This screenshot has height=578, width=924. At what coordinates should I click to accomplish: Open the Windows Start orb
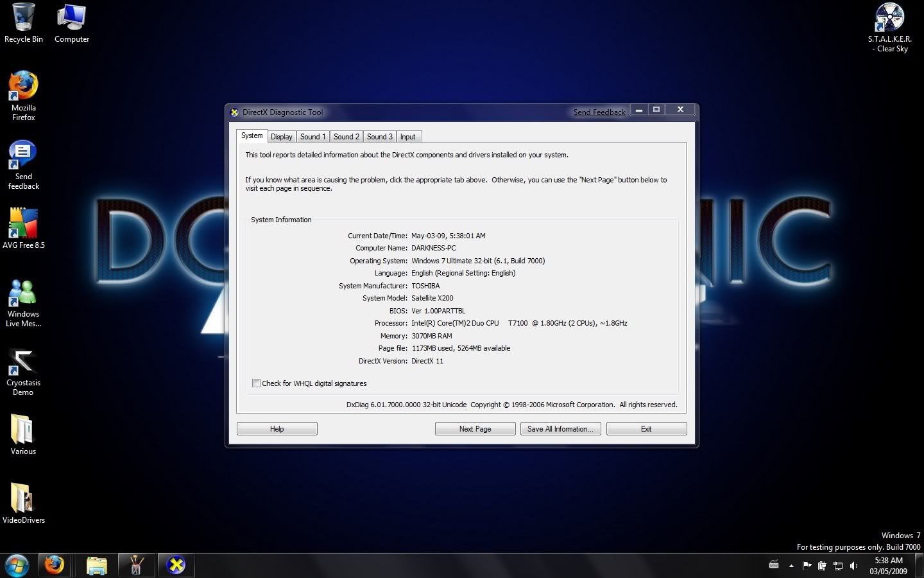[x=17, y=565]
